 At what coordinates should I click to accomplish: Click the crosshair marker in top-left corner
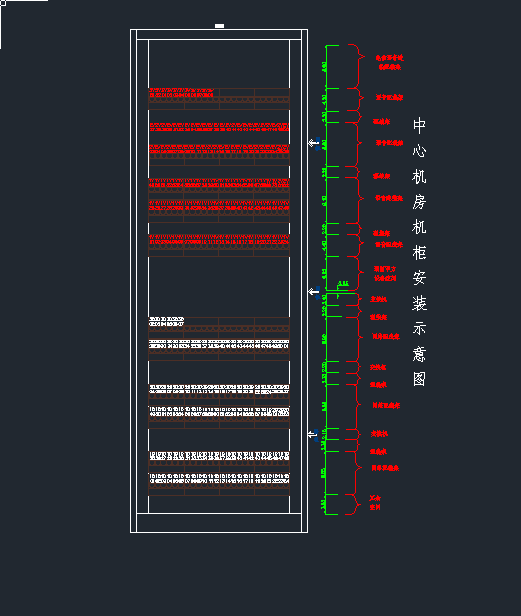point(3,3)
